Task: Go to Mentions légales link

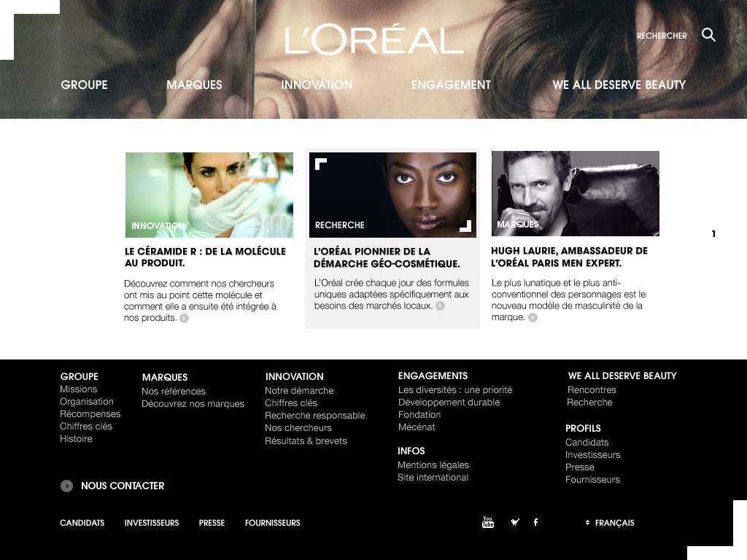Action: [433, 465]
